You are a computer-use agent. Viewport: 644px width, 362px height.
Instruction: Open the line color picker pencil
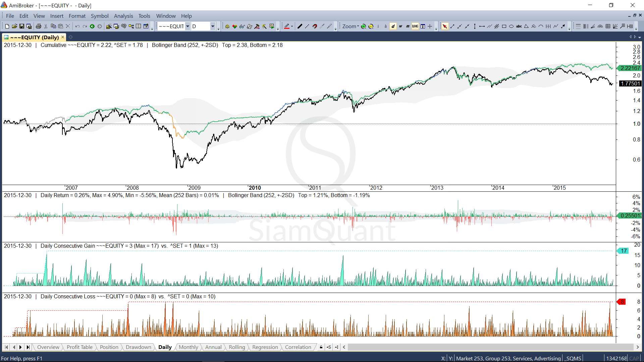coord(287,26)
